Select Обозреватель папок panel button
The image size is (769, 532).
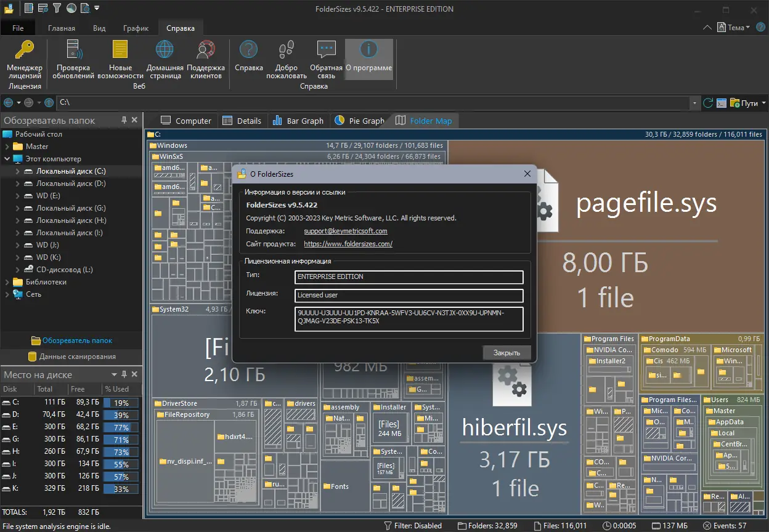(x=71, y=341)
